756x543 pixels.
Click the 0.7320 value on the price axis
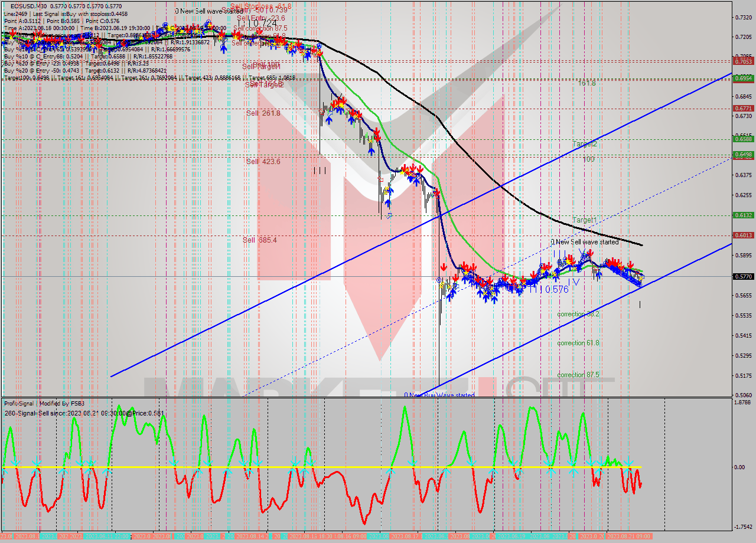point(742,17)
